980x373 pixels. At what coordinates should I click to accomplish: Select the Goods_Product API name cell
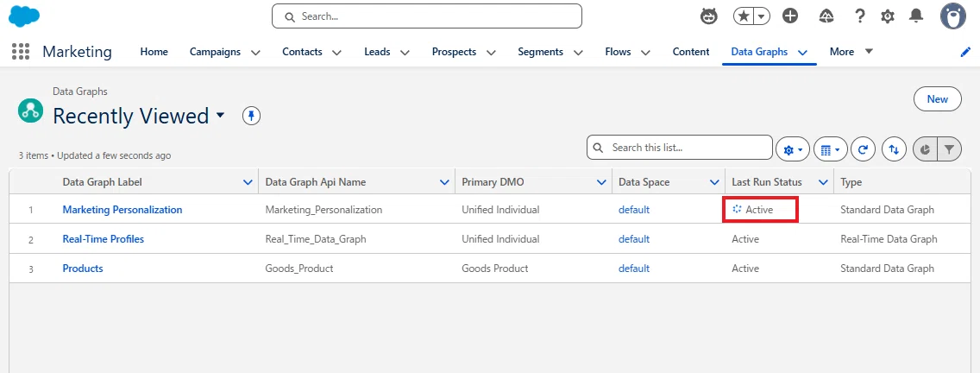point(299,269)
